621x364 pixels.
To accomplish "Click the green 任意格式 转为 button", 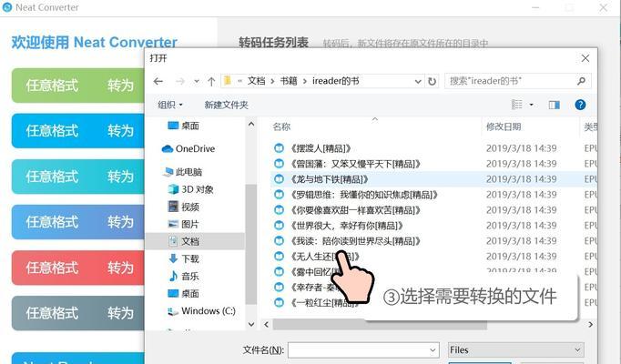I will (x=78, y=85).
